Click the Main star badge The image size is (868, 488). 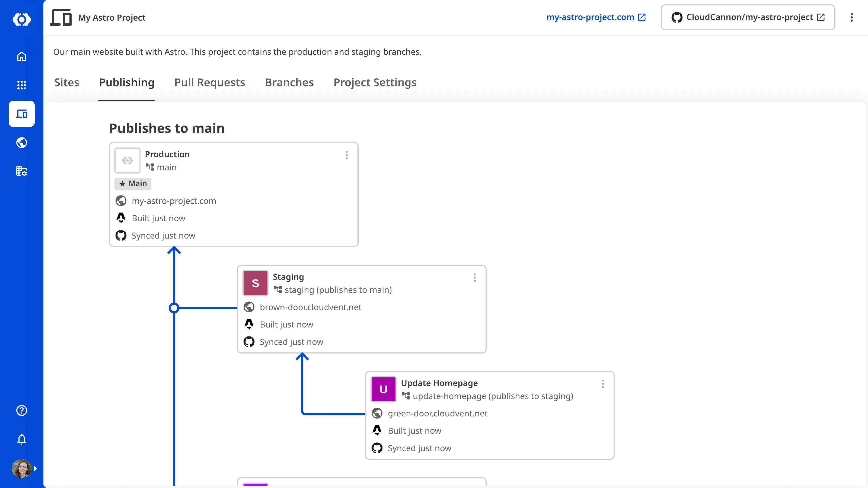pyautogui.click(x=133, y=183)
